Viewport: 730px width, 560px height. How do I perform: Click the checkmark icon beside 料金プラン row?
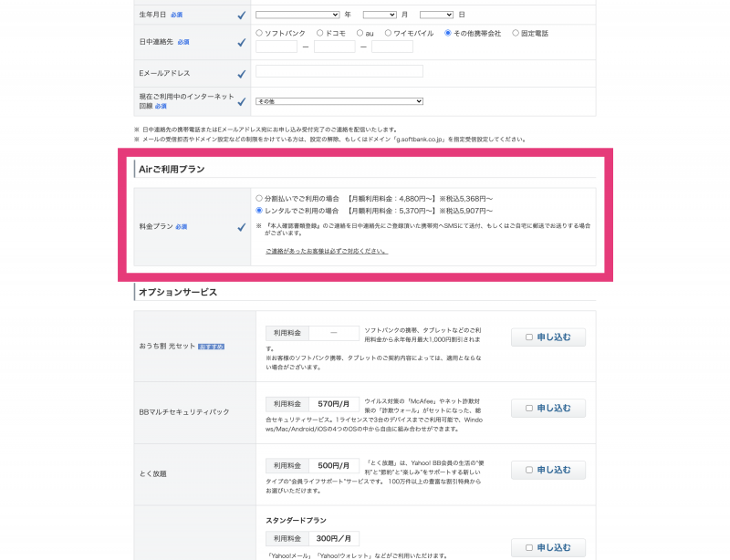click(241, 225)
